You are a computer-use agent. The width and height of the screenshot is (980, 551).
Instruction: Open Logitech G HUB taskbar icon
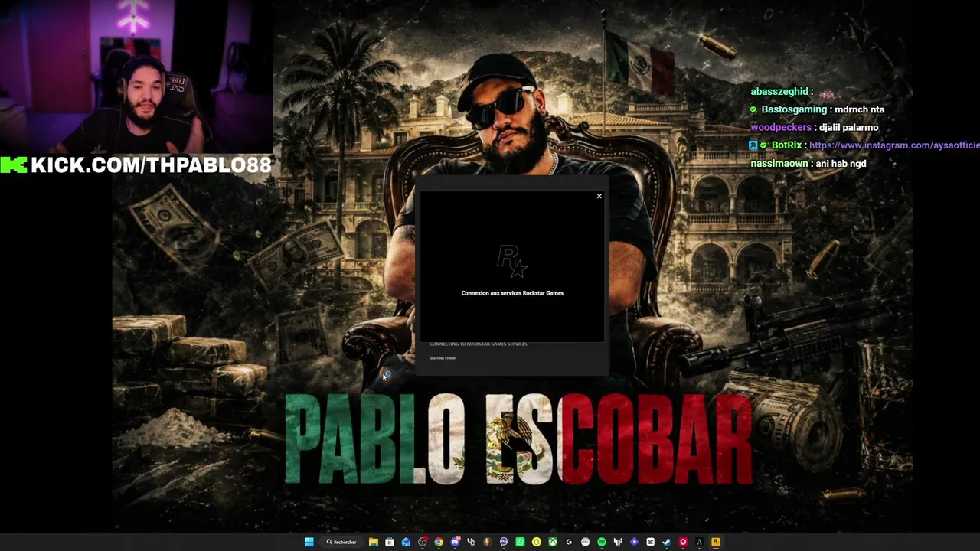[x=569, y=542]
